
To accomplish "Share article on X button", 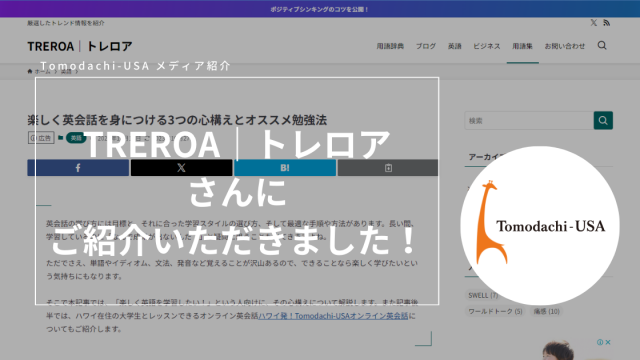I will (182, 168).
